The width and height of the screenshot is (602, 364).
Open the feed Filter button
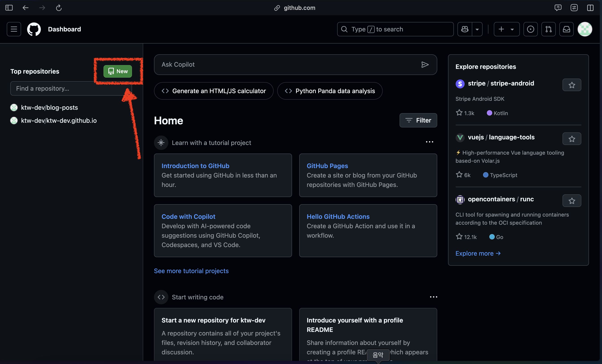coord(418,120)
